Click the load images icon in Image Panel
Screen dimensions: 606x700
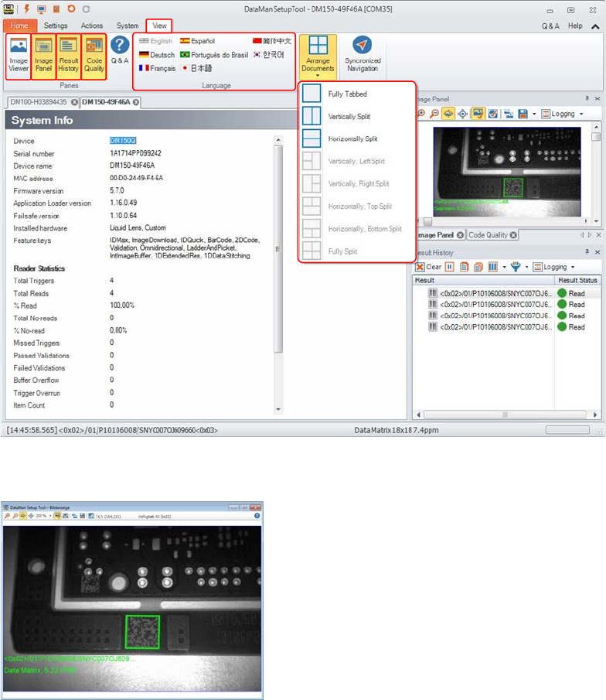click(x=509, y=114)
